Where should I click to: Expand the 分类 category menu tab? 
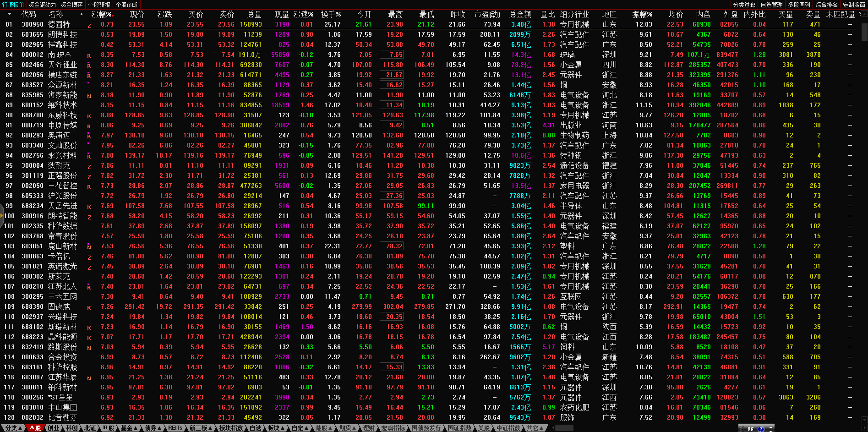12,428
